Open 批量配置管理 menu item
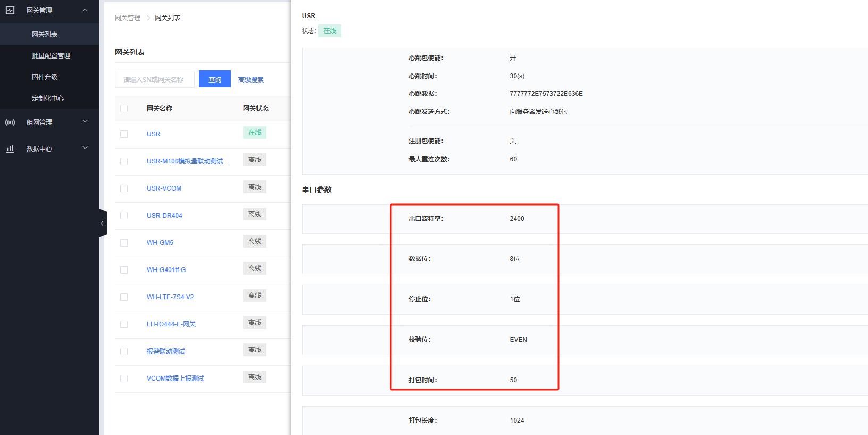This screenshot has width=868, height=435. [51, 56]
